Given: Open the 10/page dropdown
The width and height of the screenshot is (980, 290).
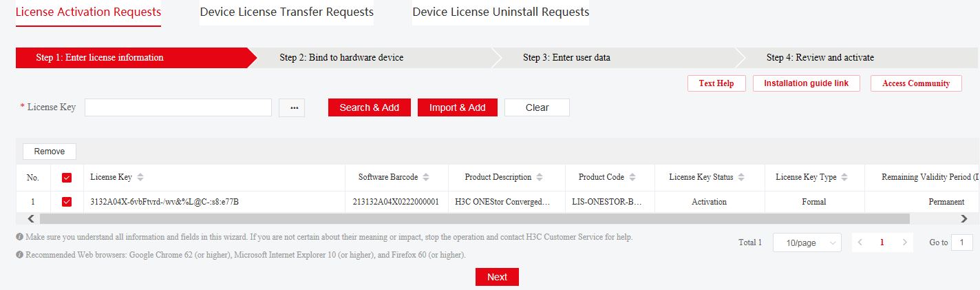Looking at the screenshot, I should [807, 242].
